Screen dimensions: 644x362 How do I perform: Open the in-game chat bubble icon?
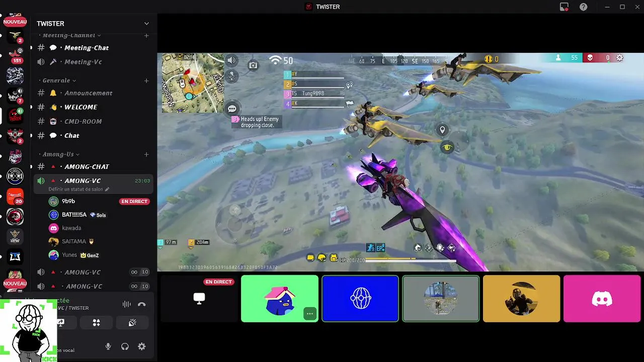coord(232,109)
